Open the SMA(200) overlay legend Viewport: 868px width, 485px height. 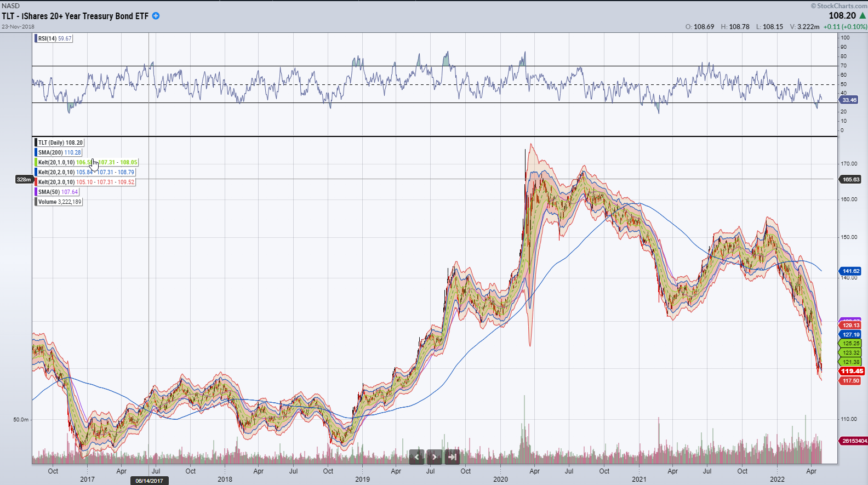click(59, 152)
